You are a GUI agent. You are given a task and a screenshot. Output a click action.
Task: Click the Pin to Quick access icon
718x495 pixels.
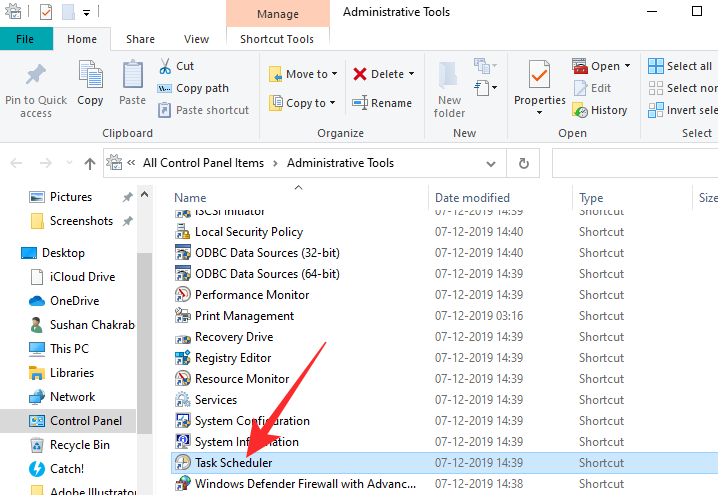pyautogui.click(x=36, y=76)
